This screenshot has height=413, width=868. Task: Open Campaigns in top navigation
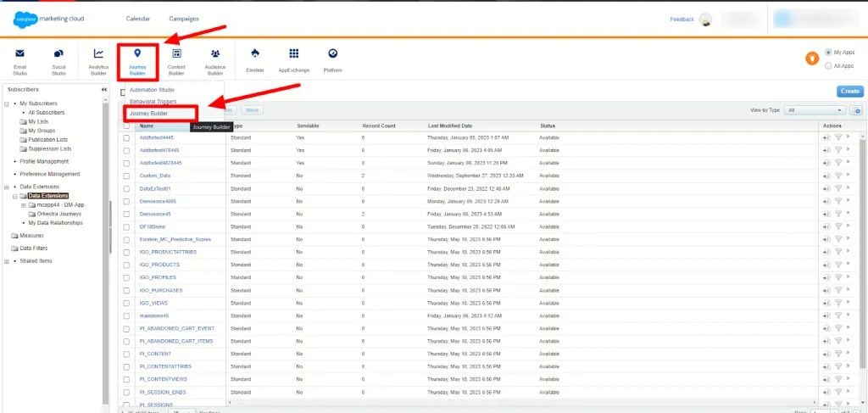pyautogui.click(x=184, y=19)
